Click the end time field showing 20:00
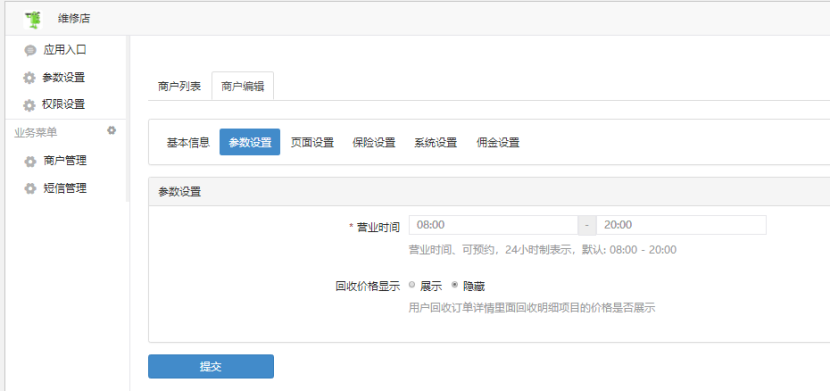Image resolution: width=830 pixels, height=391 pixels. pyautogui.click(x=681, y=225)
